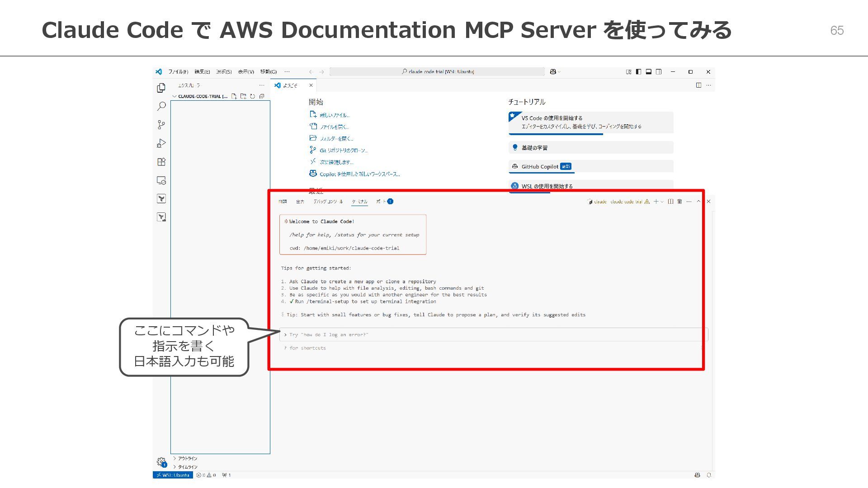The image size is (868, 488).
Task: Collapse all folders in explorer
Action: (x=261, y=96)
